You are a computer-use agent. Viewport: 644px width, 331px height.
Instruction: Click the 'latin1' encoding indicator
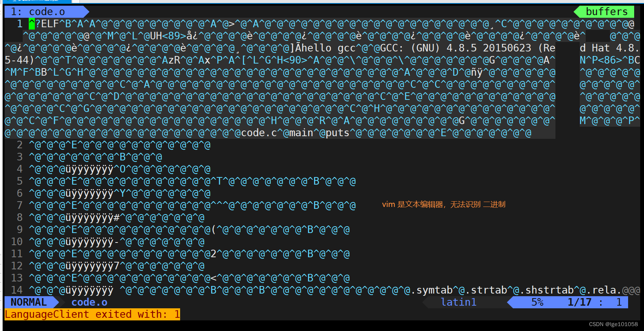tap(459, 302)
